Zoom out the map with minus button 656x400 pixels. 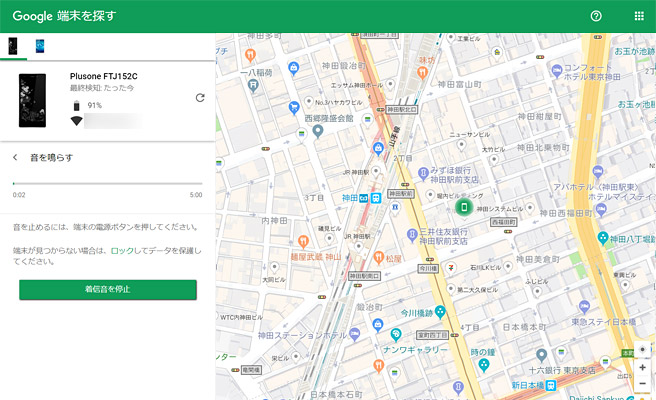point(642,383)
